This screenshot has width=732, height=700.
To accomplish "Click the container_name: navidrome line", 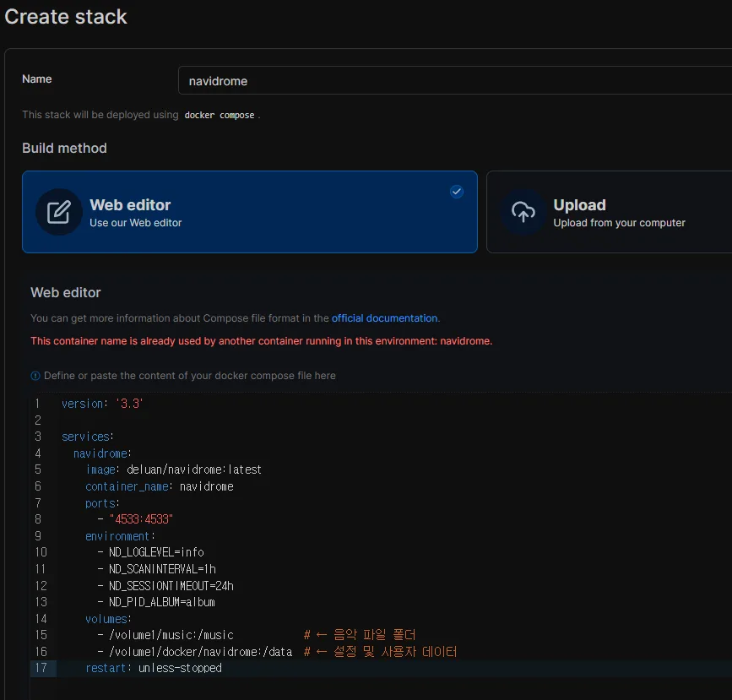I will pyautogui.click(x=159, y=486).
